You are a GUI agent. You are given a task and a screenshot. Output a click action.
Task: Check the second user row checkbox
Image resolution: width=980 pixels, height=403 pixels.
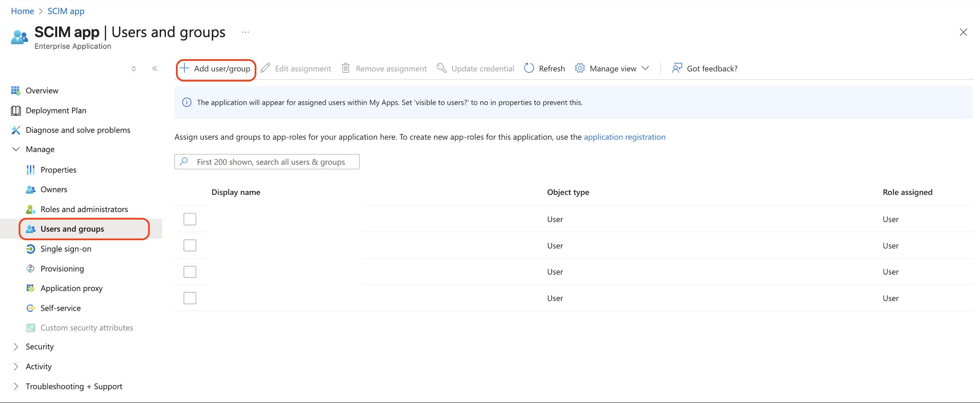[190, 245]
